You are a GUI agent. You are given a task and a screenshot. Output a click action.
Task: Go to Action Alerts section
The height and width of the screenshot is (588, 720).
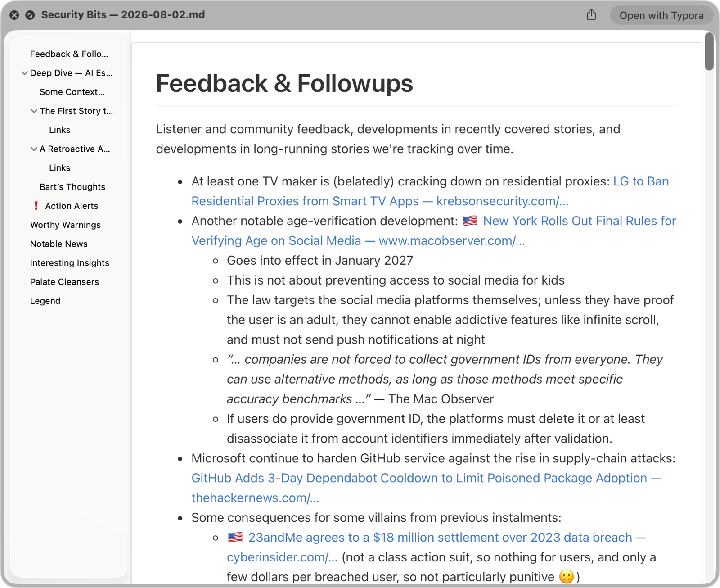point(72,206)
